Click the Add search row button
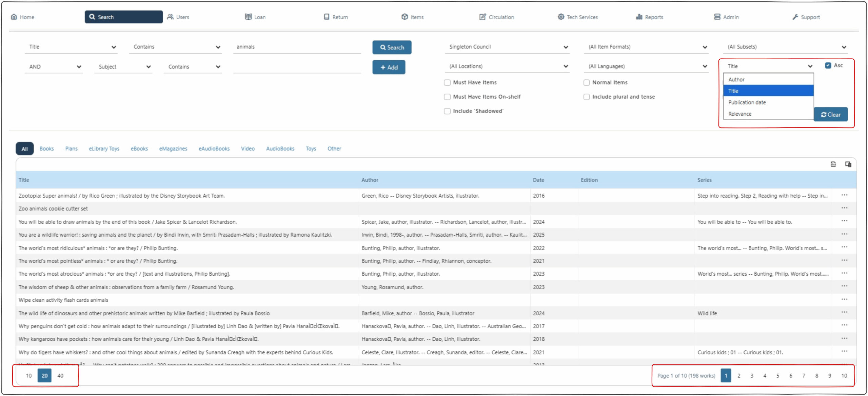868x396 pixels. pyautogui.click(x=389, y=67)
